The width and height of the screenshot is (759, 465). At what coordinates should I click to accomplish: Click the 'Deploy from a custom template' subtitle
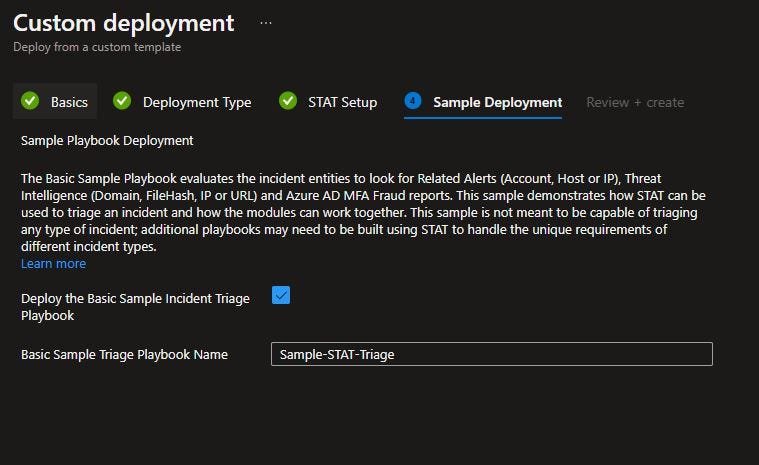(x=97, y=47)
